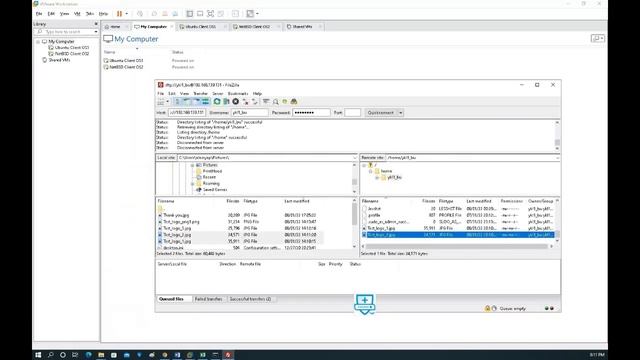Viewport: 640px width, 360px height.
Task: Select Shared VMs in VMware library
Action: point(60,60)
